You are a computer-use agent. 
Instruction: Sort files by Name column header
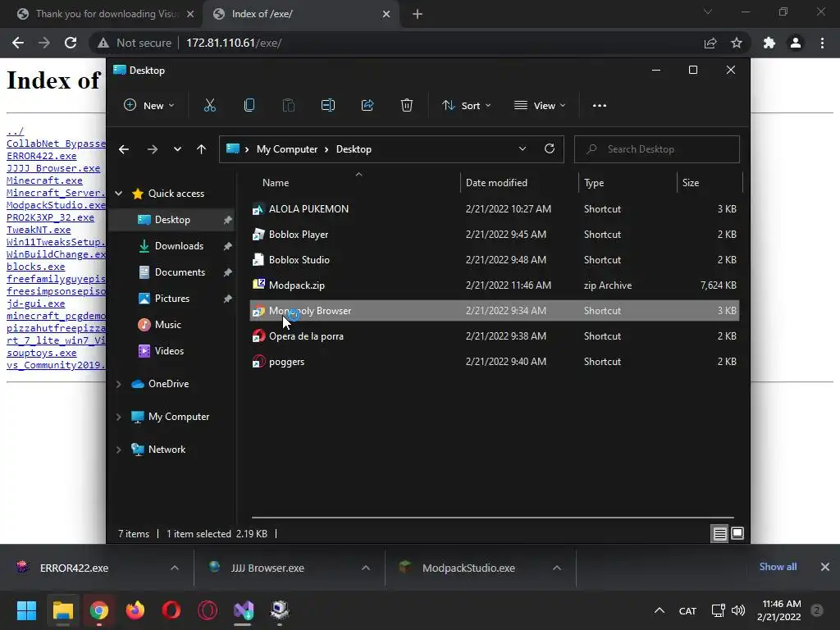tap(354, 183)
